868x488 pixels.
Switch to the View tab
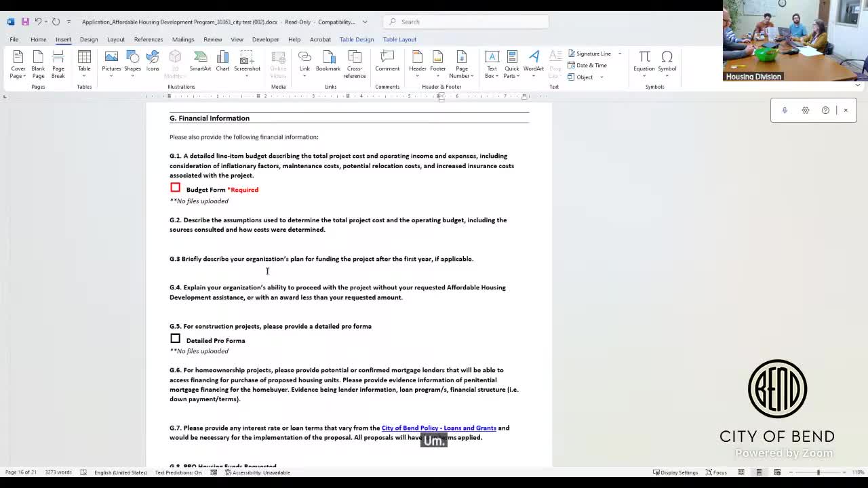point(237,39)
